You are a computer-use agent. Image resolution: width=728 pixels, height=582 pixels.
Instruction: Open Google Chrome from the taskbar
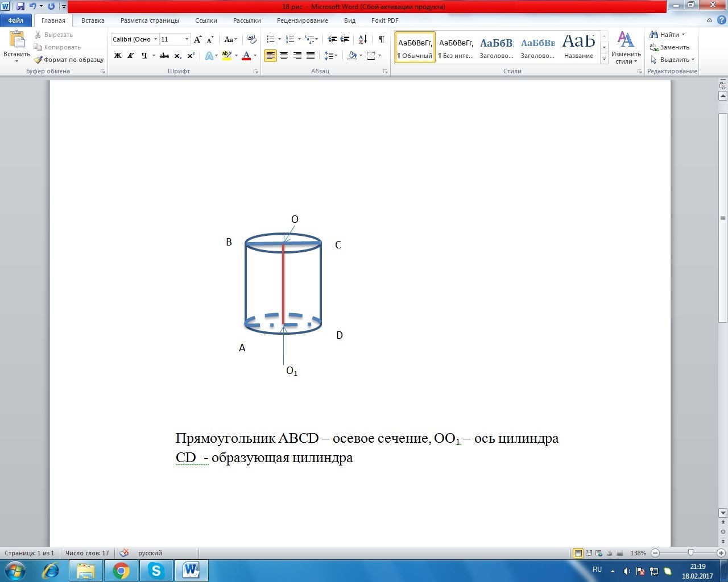[121, 570]
